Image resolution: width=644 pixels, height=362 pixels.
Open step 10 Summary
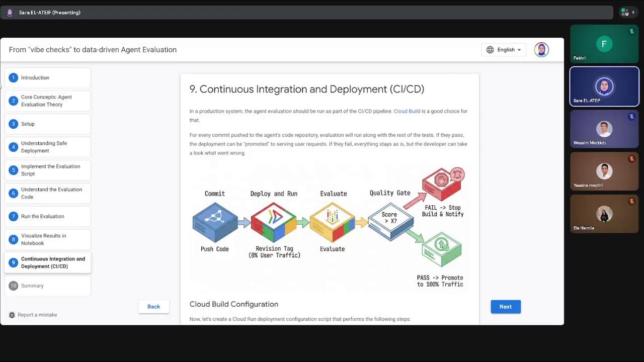coord(48,286)
